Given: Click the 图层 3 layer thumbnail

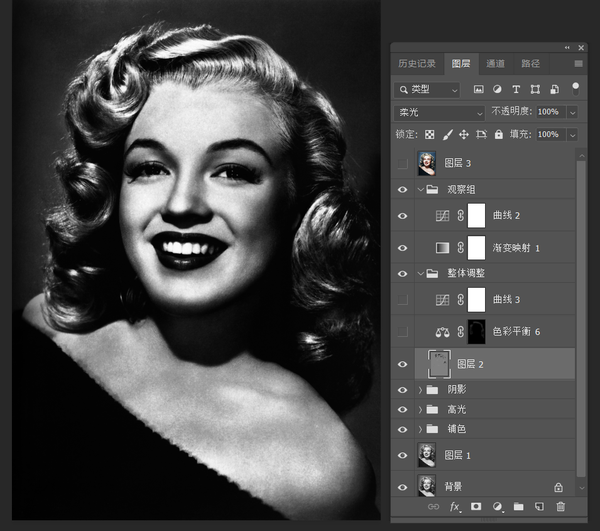Looking at the screenshot, I should 428,163.
